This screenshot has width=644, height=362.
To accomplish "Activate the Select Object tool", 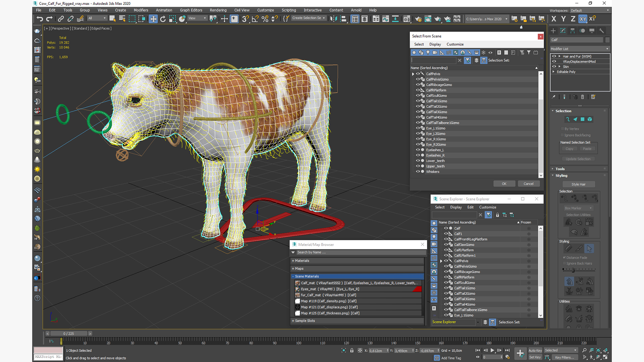I will (x=112, y=19).
